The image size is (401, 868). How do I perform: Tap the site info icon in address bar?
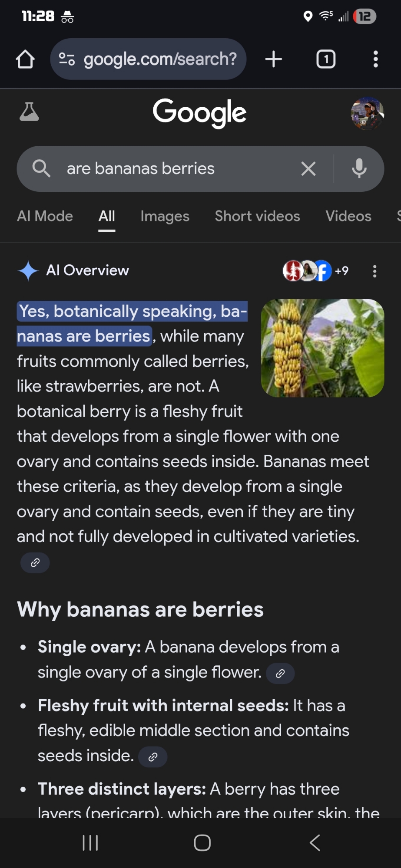(66, 59)
